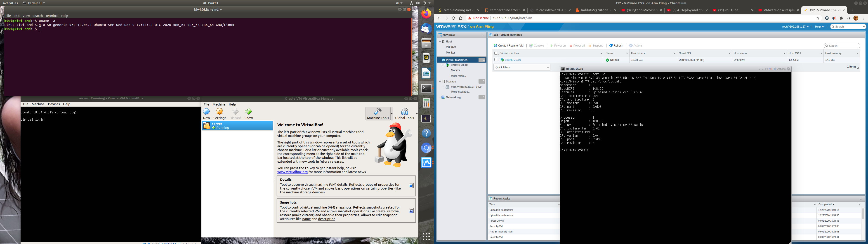Check the ubuntu 20.10 VM row checkbox
868x244 pixels.
pos(496,60)
